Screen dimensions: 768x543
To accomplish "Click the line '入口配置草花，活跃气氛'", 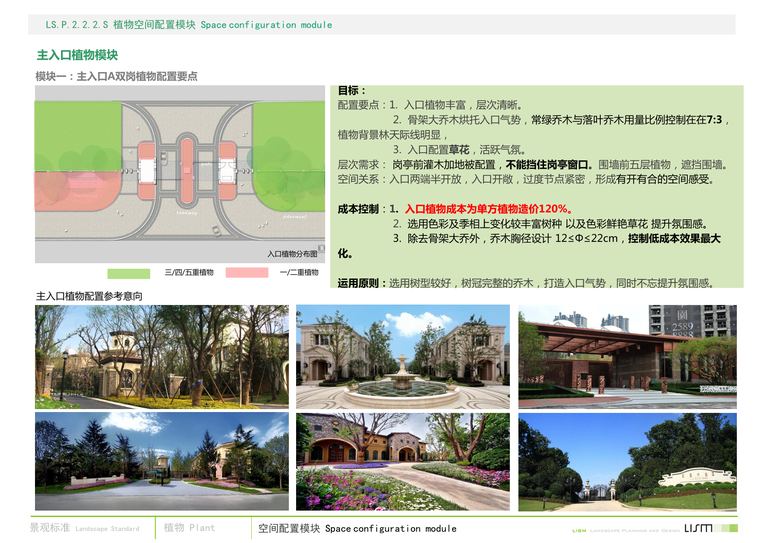I will coord(466,150).
